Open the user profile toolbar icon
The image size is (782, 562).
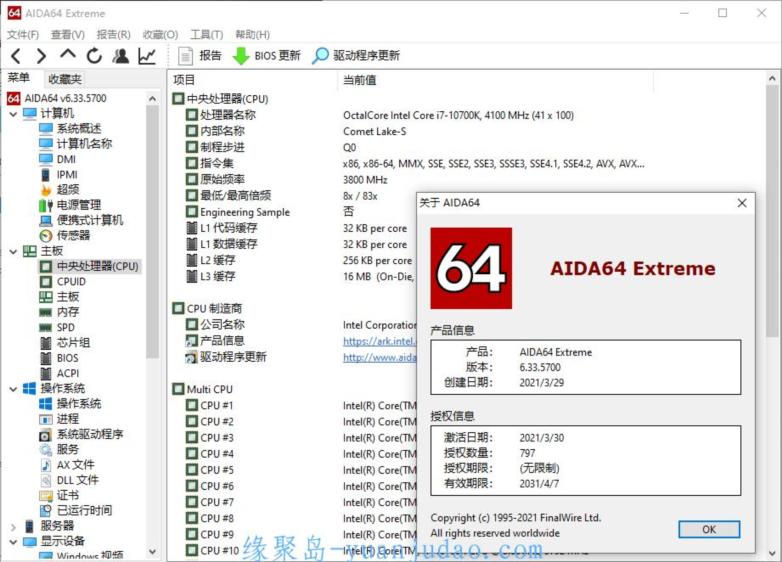coord(120,56)
